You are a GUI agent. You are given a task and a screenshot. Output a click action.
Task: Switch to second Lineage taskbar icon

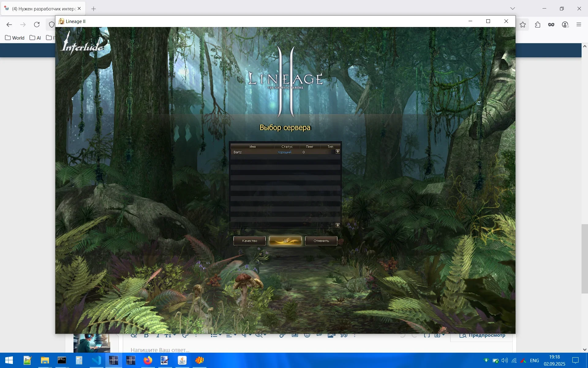131,360
